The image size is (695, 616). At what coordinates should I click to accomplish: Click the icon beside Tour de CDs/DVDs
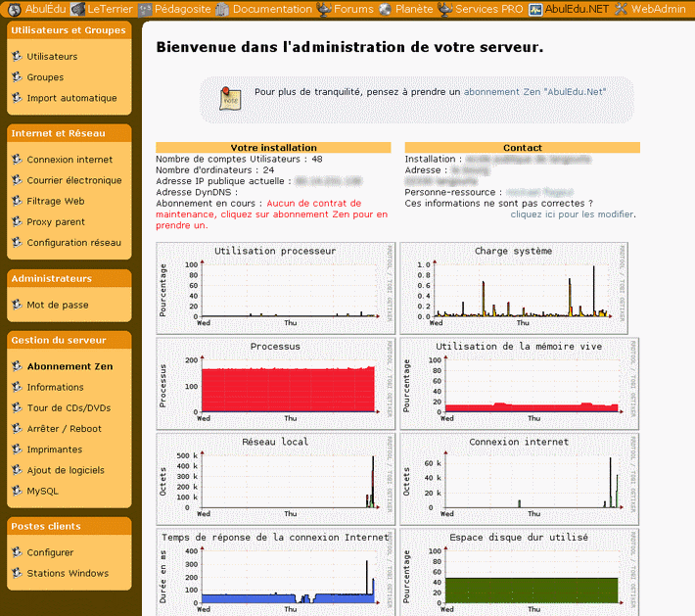17,407
